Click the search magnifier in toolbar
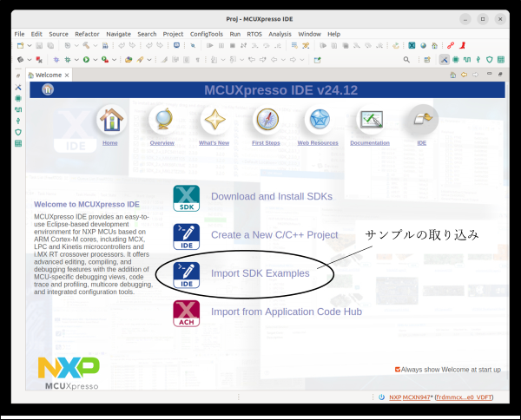The width and height of the screenshot is (521, 420). point(406,60)
